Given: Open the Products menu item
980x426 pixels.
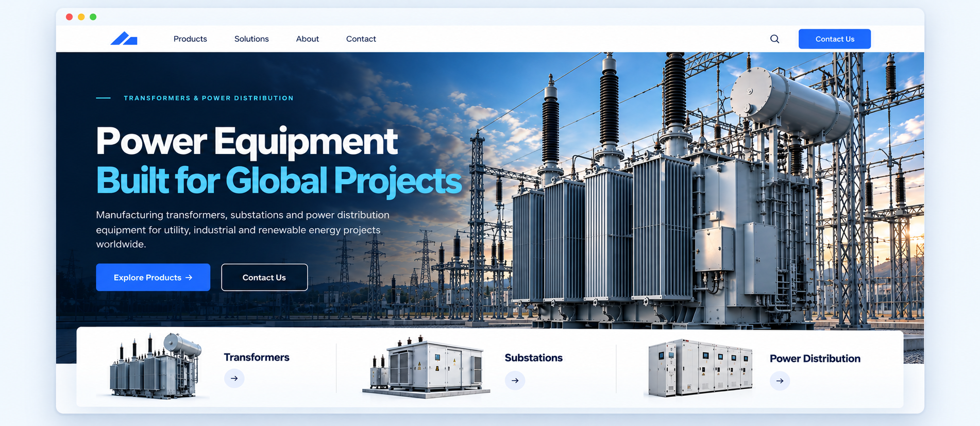Looking at the screenshot, I should click(190, 39).
